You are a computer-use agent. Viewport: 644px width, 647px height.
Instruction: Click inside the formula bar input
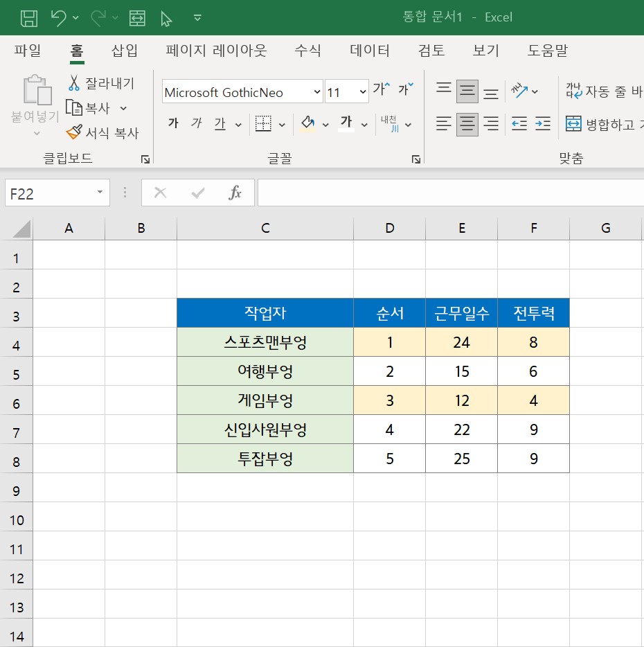pos(451,193)
